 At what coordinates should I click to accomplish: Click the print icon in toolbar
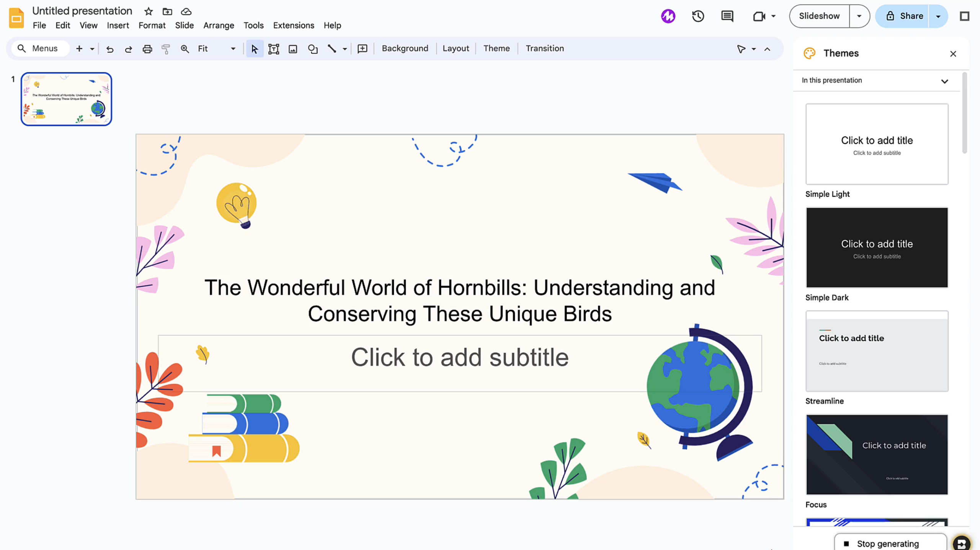(x=147, y=49)
